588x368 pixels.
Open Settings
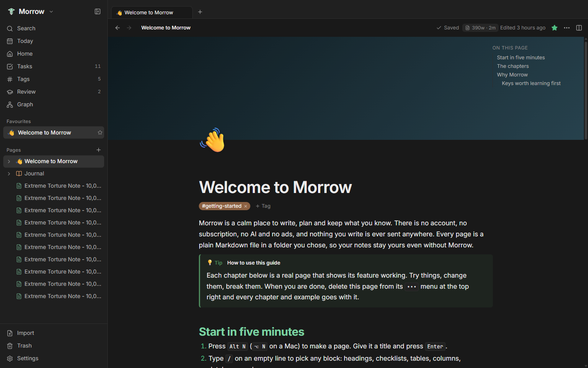(53, 358)
